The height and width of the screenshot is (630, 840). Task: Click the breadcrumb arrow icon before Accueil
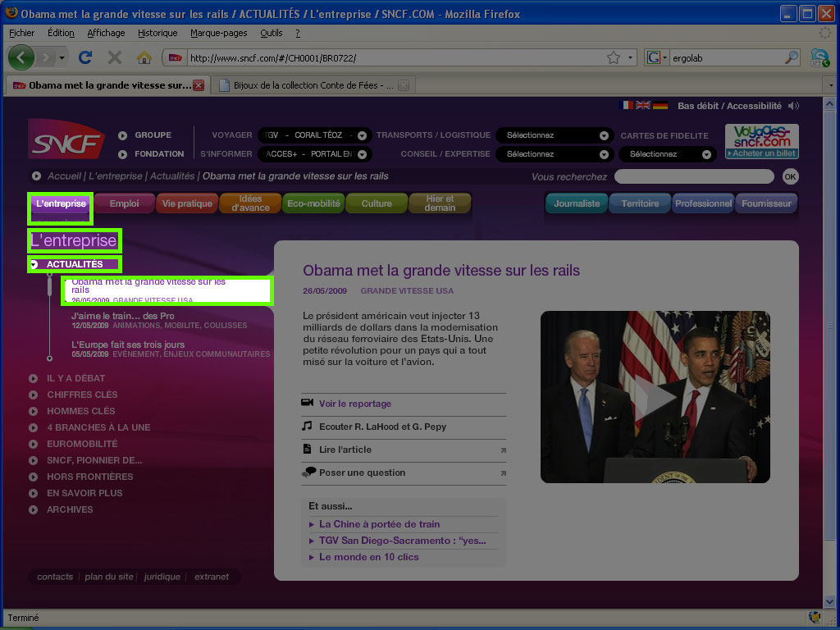(x=36, y=176)
